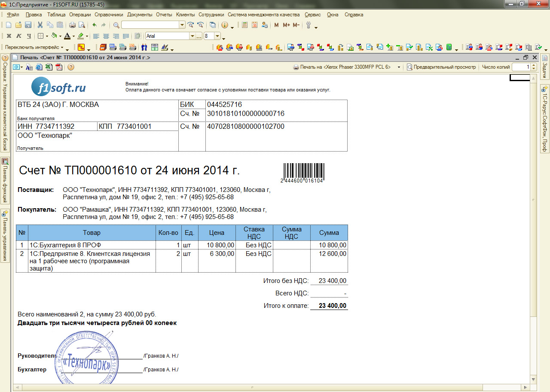Export to Excel green icon
The height and width of the screenshot is (392, 550).
tap(49, 67)
